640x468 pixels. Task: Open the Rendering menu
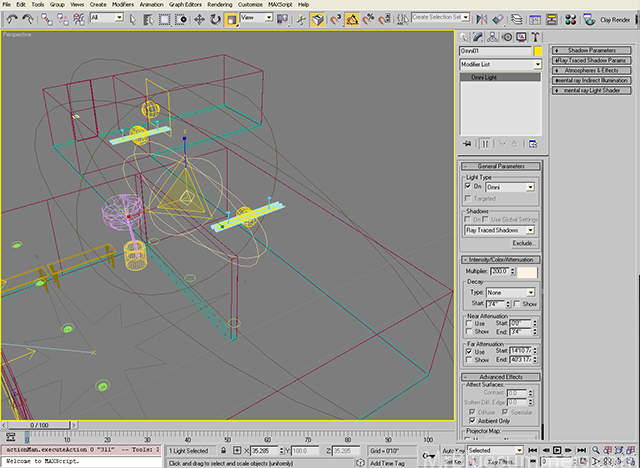(220, 4)
